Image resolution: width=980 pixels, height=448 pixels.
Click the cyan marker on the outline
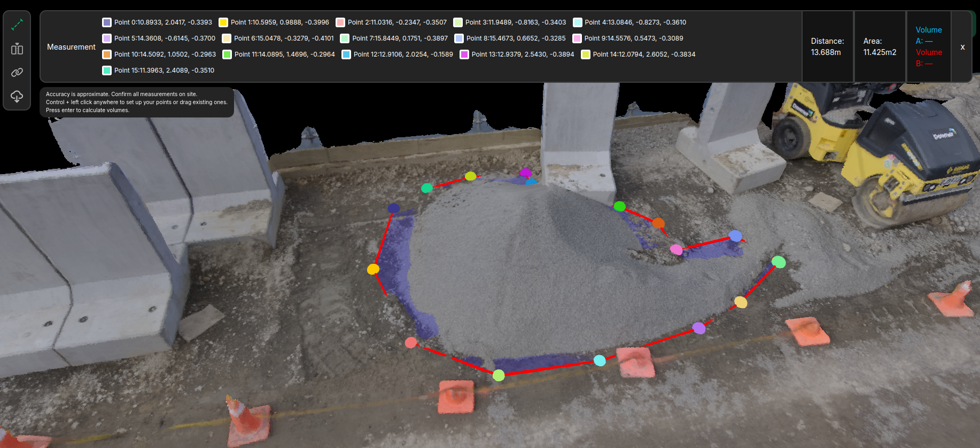(600, 360)
